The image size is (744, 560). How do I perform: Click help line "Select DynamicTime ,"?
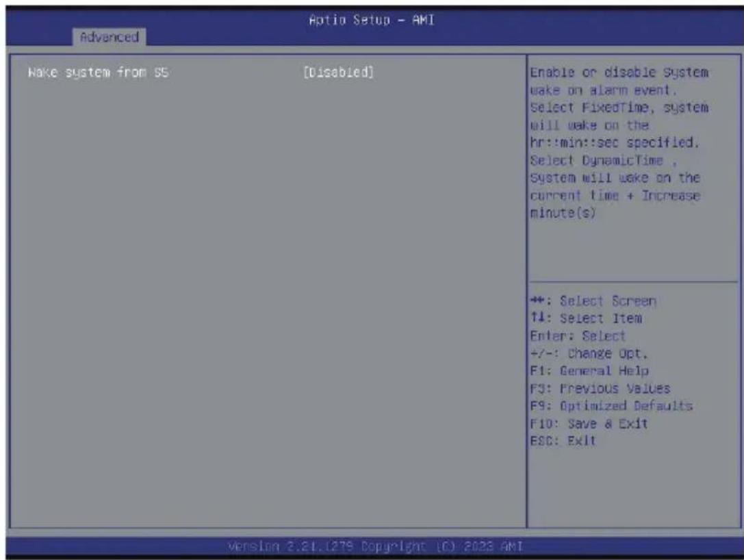(x=604, y=160)
